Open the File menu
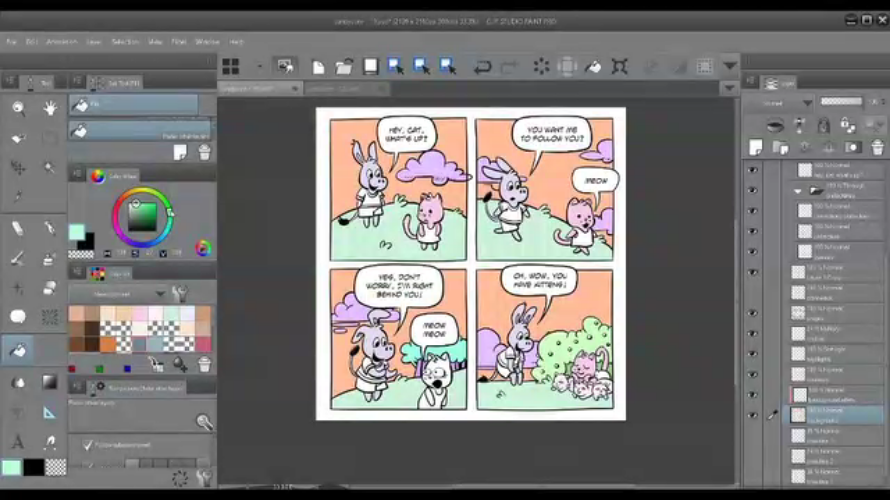 pyautogui.click(x=11, y=41)
